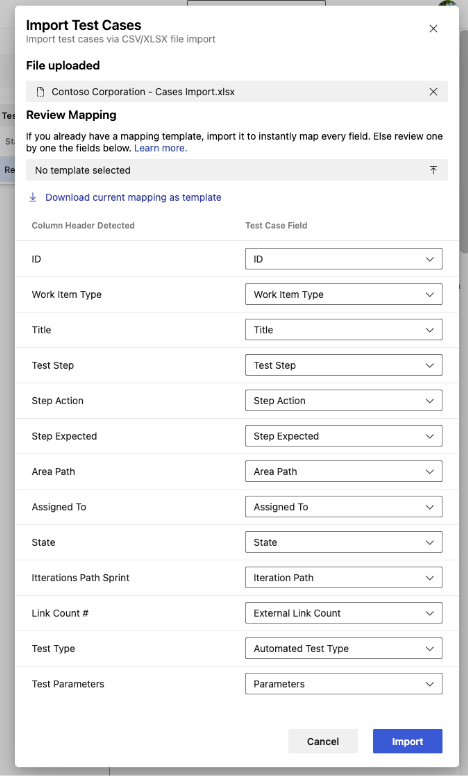The image size is (468, 776).
Task: Click the blue Import button
Action: coord(407,741)
